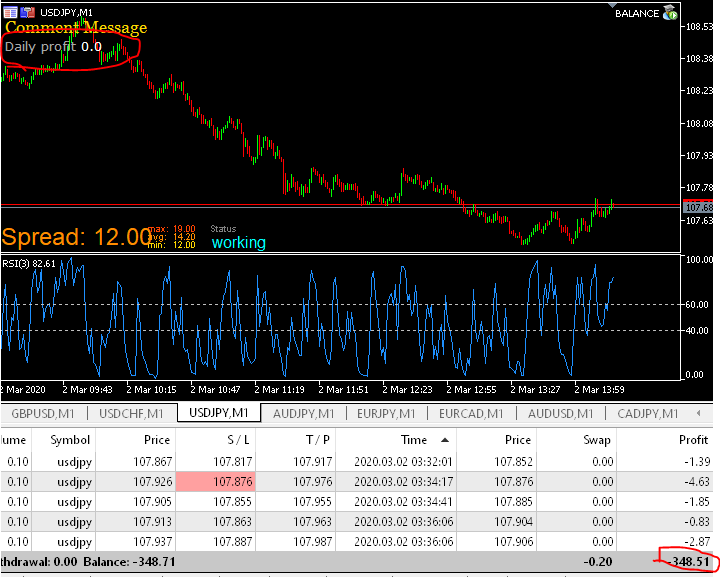Select the USDJPY,M1 chart tab
The image size is (720, 577).
pyautogui.click(x=219, y=412)
